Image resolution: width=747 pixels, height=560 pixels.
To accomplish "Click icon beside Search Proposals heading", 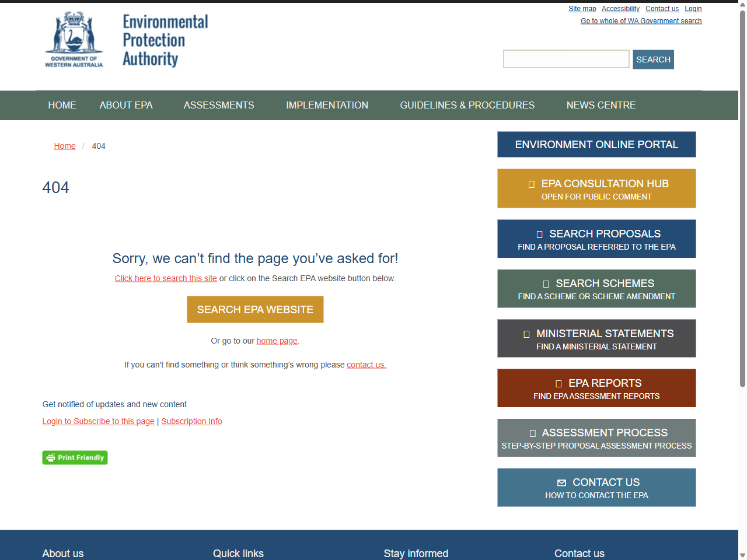I will tap(540, 235).
